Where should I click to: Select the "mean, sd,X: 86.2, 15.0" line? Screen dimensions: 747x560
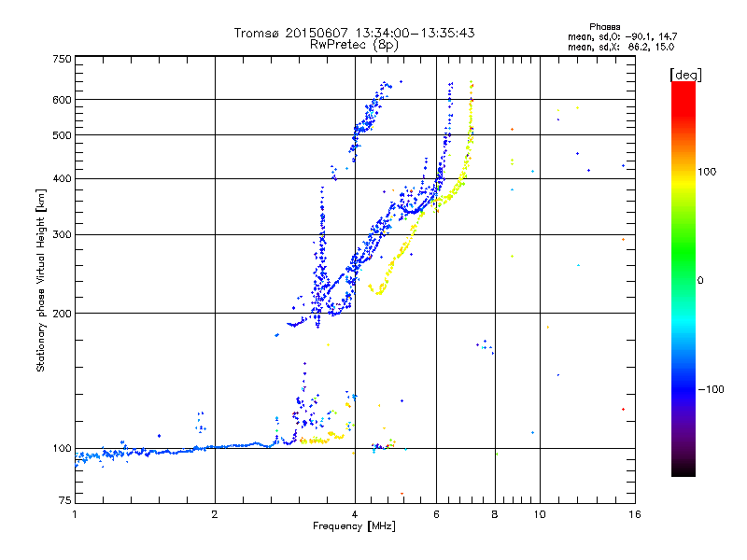click(x=621, y=47)
